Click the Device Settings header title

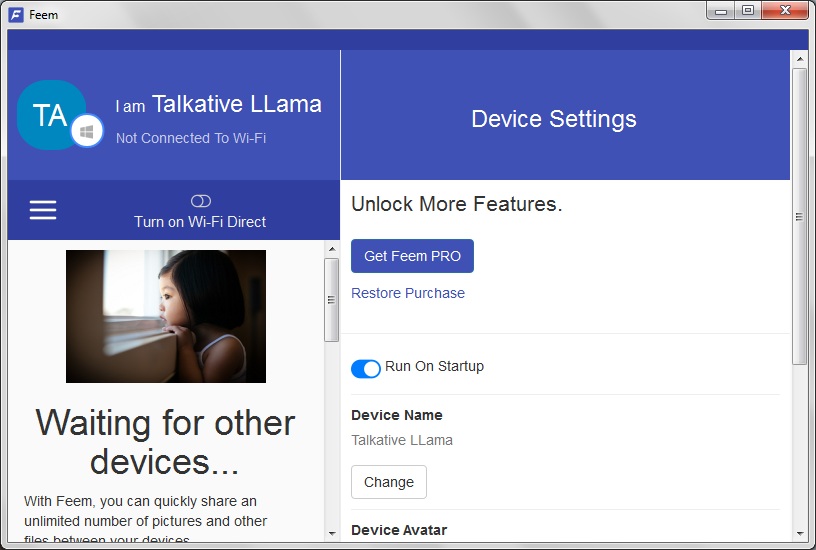click(553, 119)
